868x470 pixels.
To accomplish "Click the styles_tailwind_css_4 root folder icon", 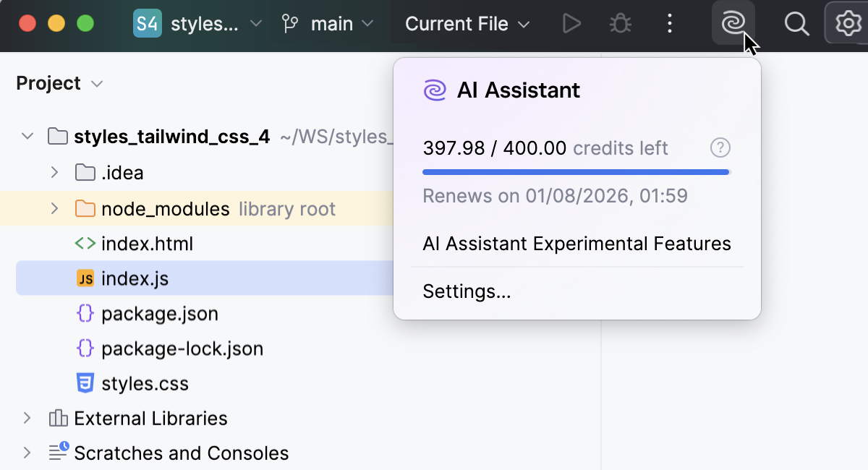I will pos(57,136).
